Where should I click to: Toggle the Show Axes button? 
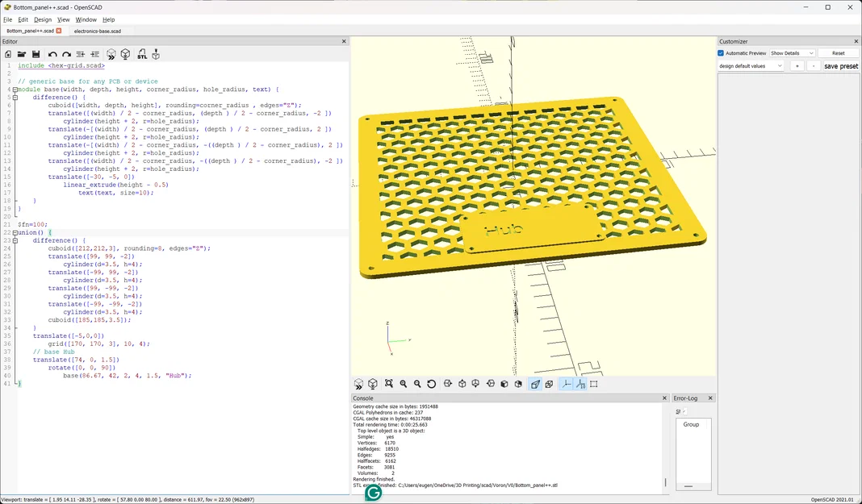point(566,385)
